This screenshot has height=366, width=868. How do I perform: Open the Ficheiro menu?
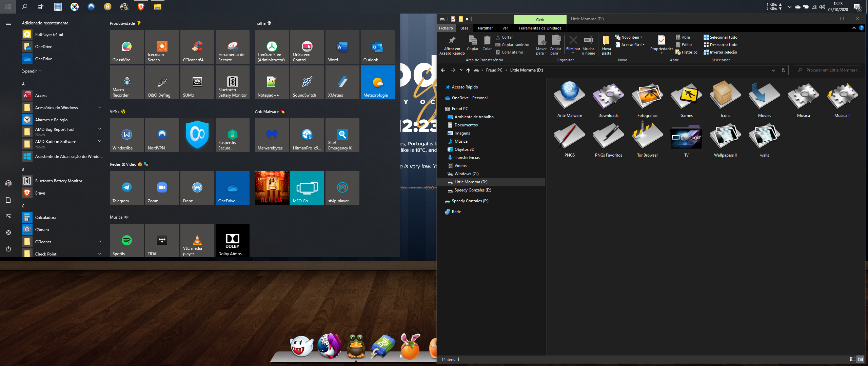(446, 28)
